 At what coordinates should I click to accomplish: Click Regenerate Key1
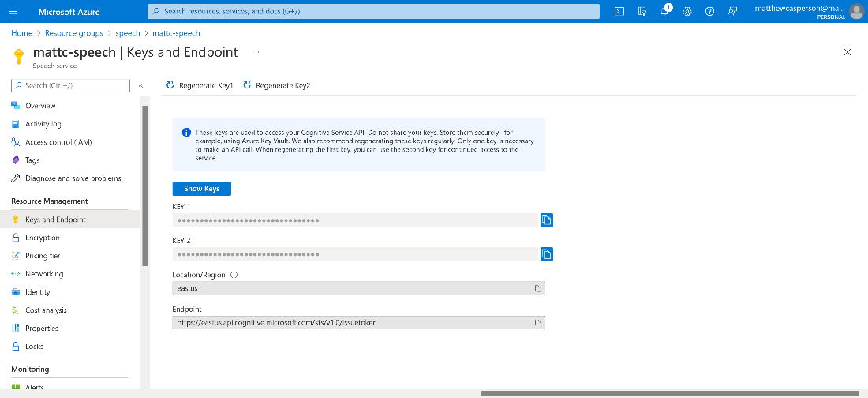(x=200, y=86)
